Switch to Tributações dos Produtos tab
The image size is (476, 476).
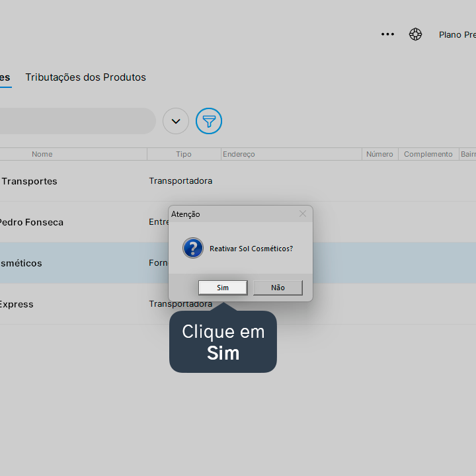85,77
